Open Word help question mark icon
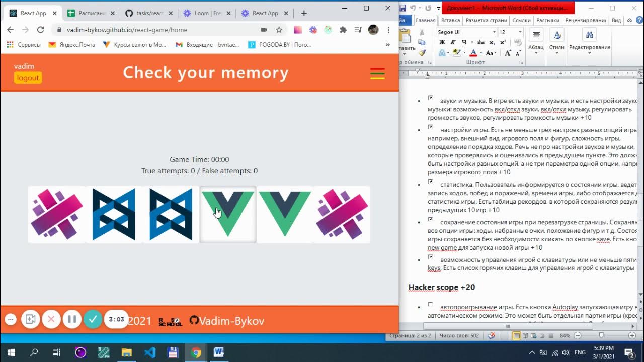Screen dimensions: 644x362 coord(639,20)
